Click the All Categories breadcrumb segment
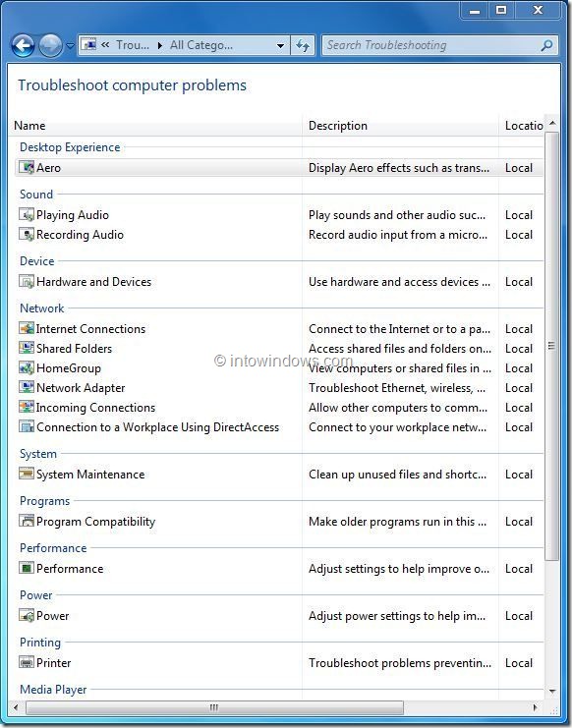Image resolution: width=572 pixels, height=728 pixels. click(201, 45)
